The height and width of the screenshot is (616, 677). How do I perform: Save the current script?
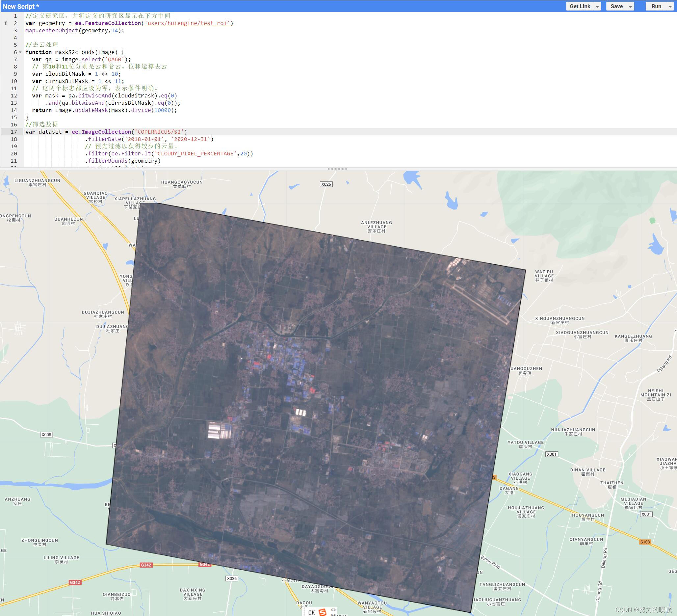617,6
